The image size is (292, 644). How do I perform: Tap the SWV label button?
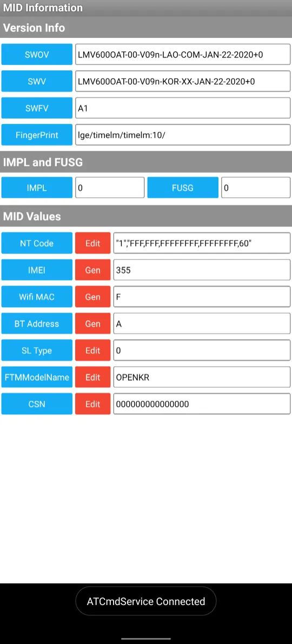(x=37, y=81)
